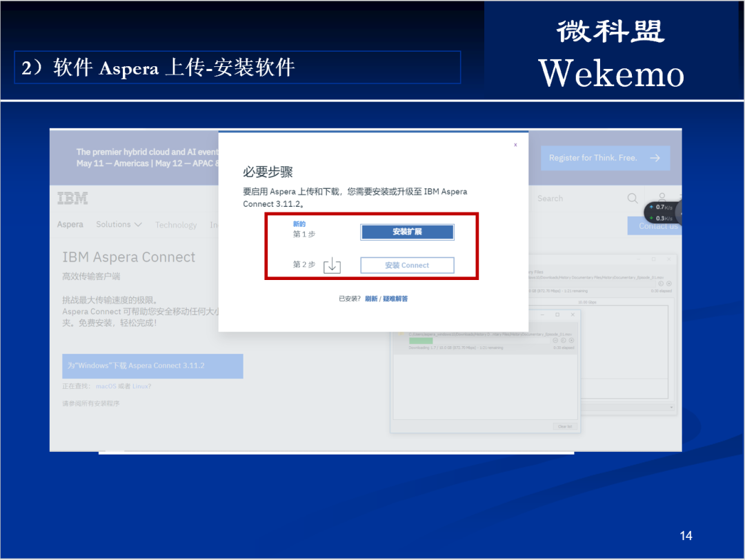Click the 高效传输客户端 subtitle text
The height and width of the screenshot is (560, 745).
[91, 276]
